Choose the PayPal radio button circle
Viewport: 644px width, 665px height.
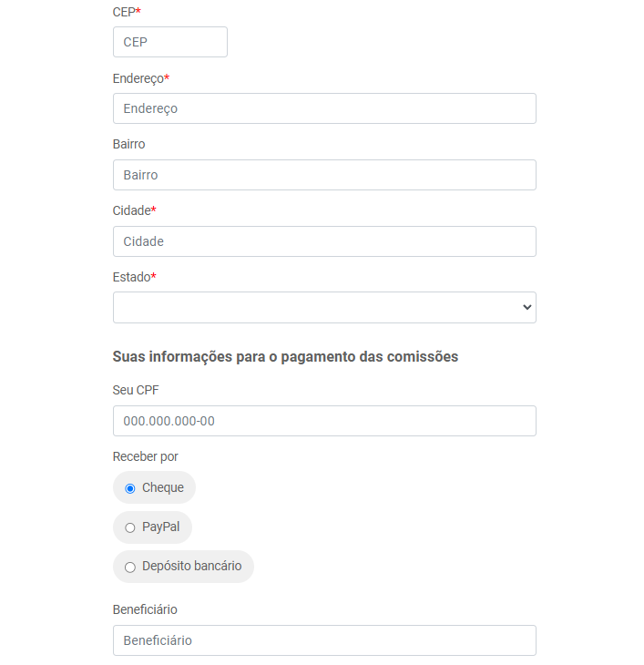pos(130,527)
